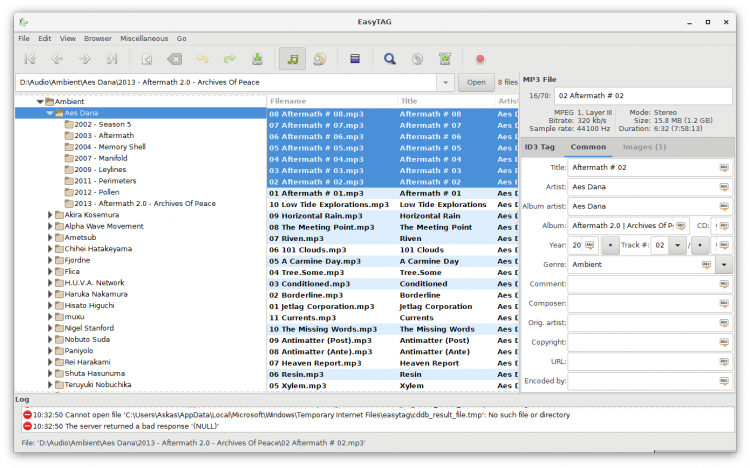
Task: Click the remove tags backspace icon
Action: [x=175, y=59]
